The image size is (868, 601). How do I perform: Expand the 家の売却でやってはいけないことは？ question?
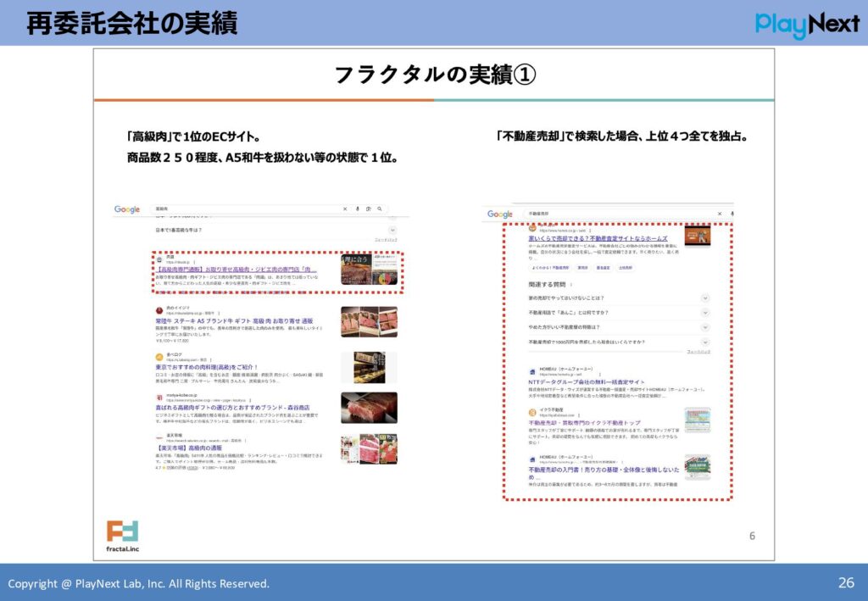pos(705,297)
